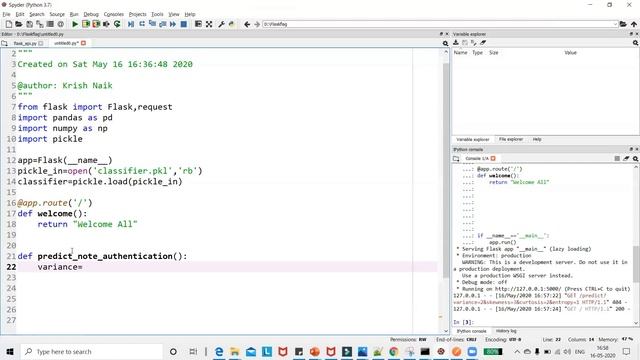Open the Edit menu
This screenshot has width=640, height=360.
pyautogui.click(x=20, y=14)
